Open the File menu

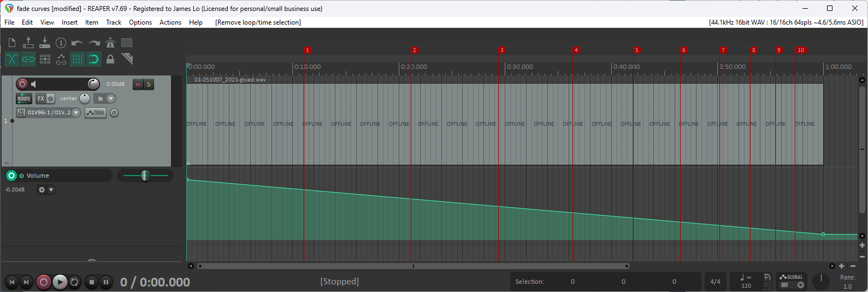9,22
